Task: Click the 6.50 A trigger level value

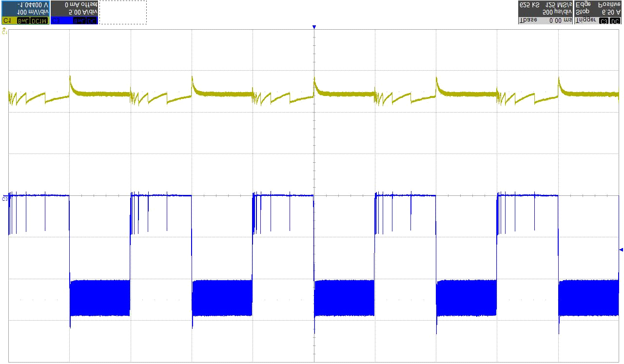Action: point(610,11)
